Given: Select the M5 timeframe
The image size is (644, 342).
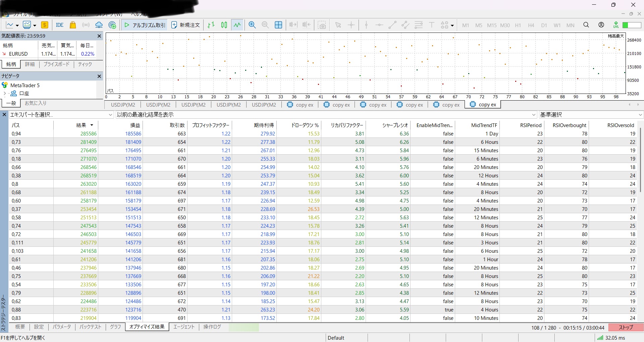Looking at the screenshot, I should [479, 25].
